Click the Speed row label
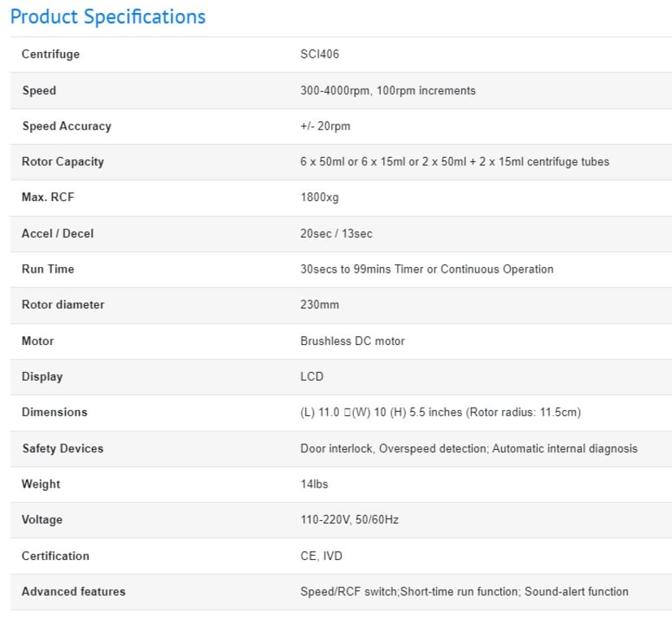 pos(39,90)
